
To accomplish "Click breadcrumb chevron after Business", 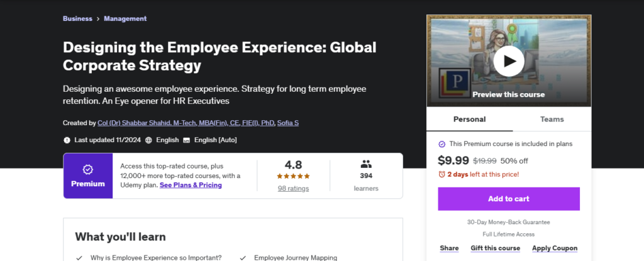I will (98, 18).
